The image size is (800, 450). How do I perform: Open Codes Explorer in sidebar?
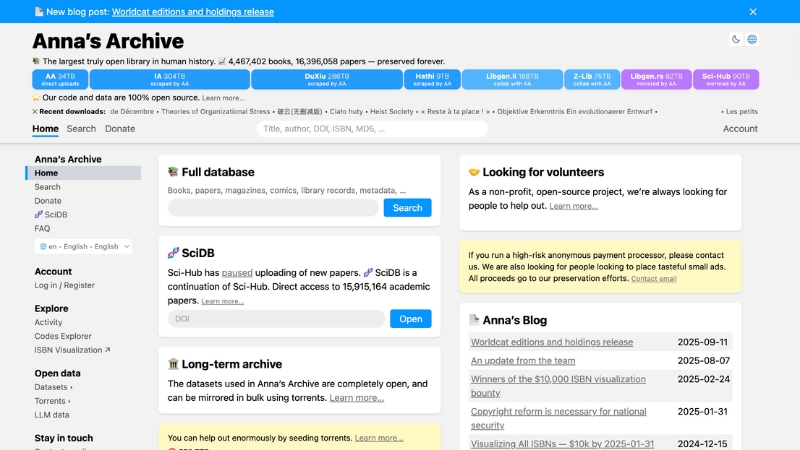(x=63, y=336)
